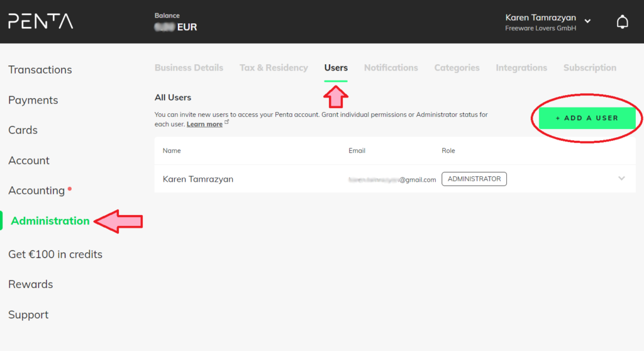
Task: Switch to the Tax & Residency tab
Action: 274,68
